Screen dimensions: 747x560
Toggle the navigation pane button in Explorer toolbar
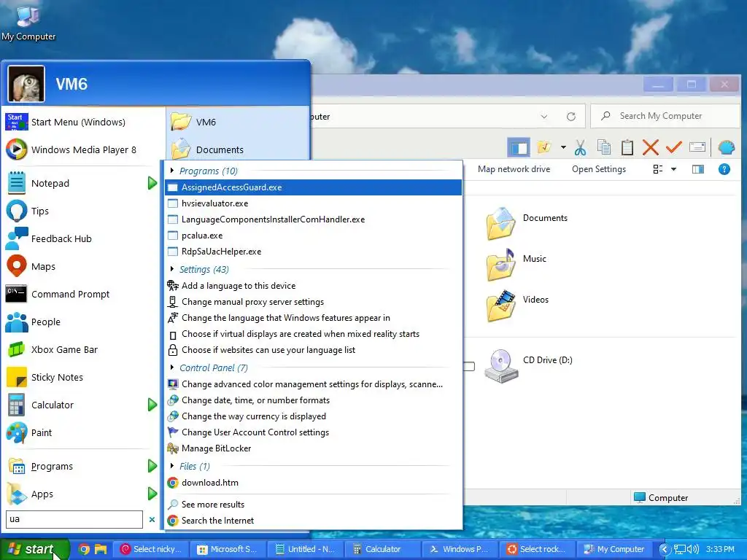pos(519,147)
